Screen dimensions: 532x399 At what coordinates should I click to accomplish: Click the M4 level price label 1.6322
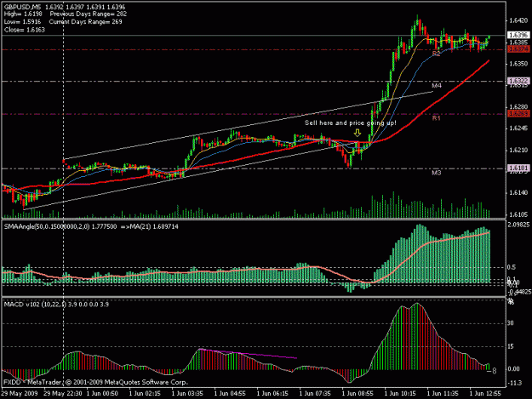tap(518, 81)
